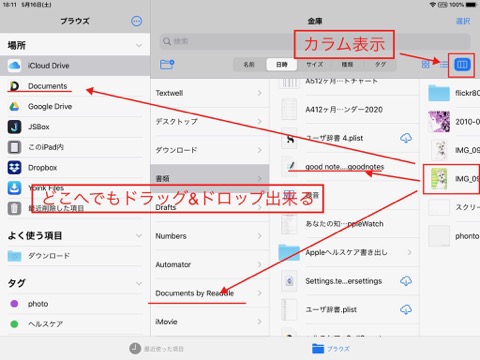Collapse the 場所 section
The height and width of the screenshot is (360, 480).
pos(139,45)
